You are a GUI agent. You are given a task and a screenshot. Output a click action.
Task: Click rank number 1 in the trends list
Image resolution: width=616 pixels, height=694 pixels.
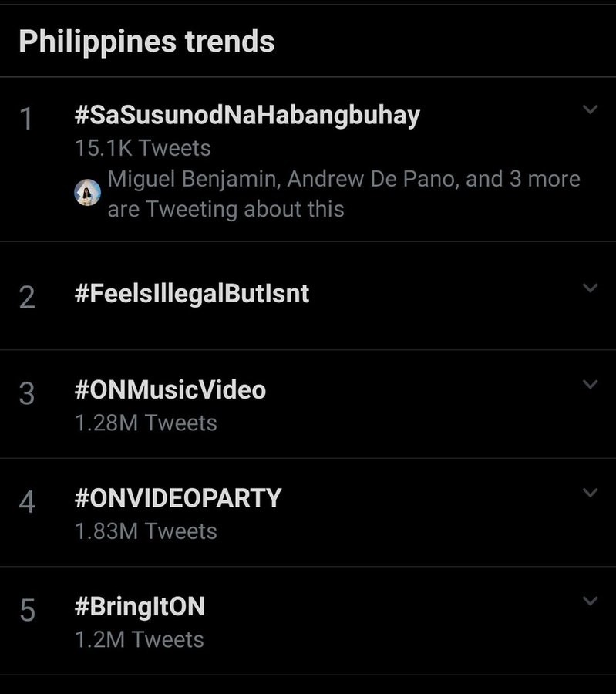[x=27, y=120]
